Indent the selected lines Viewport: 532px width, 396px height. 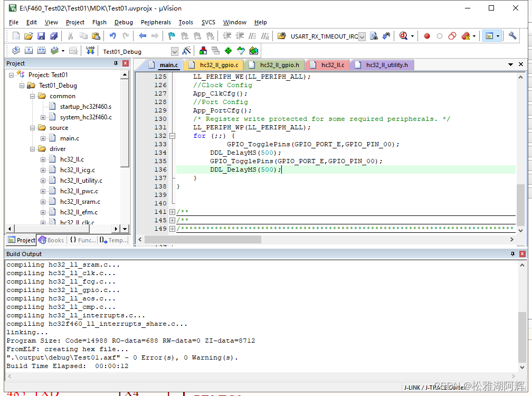point(227,36)
